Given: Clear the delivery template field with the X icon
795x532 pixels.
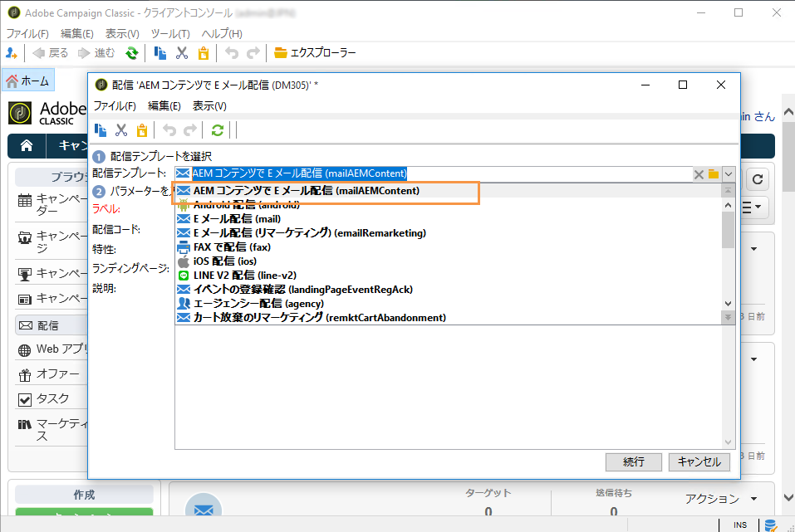Looking at the screenshot, I should tap(699, 174).
